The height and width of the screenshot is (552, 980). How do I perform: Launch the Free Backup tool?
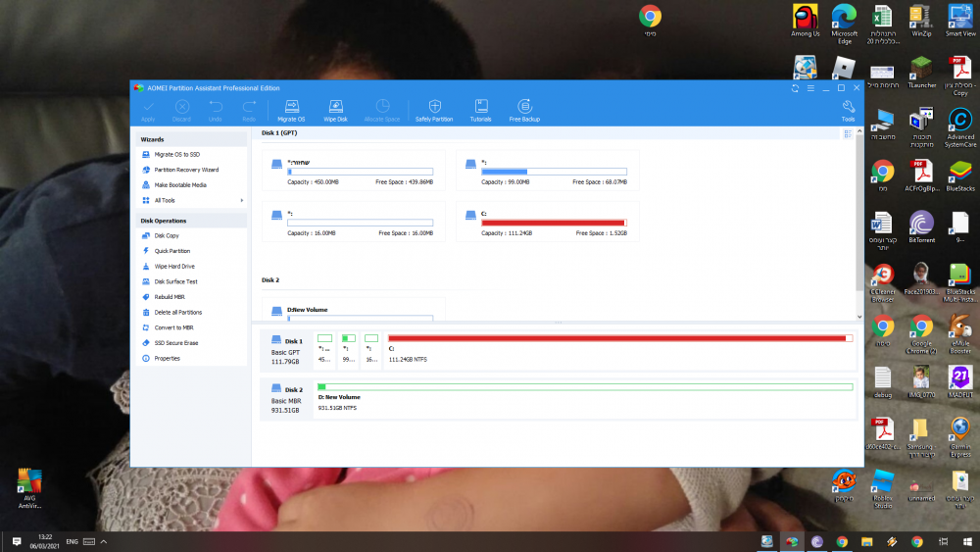(524, 110)
